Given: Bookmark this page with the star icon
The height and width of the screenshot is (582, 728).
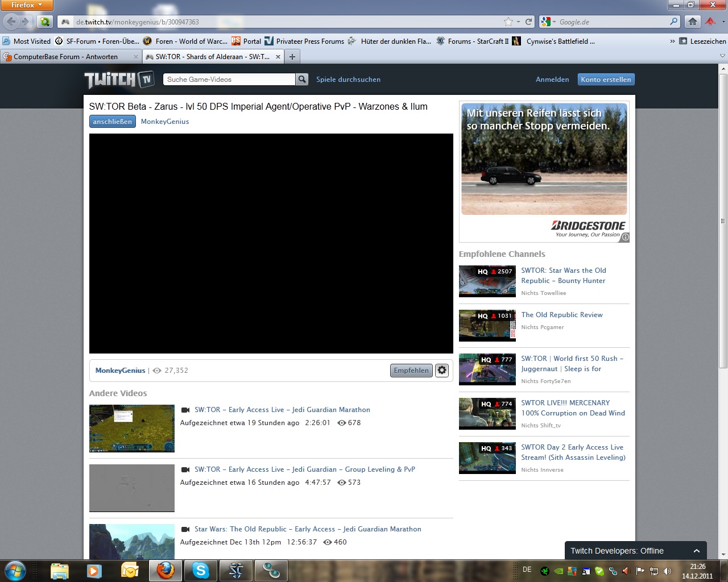Looking at the screenshot, I should click(508, 22).
